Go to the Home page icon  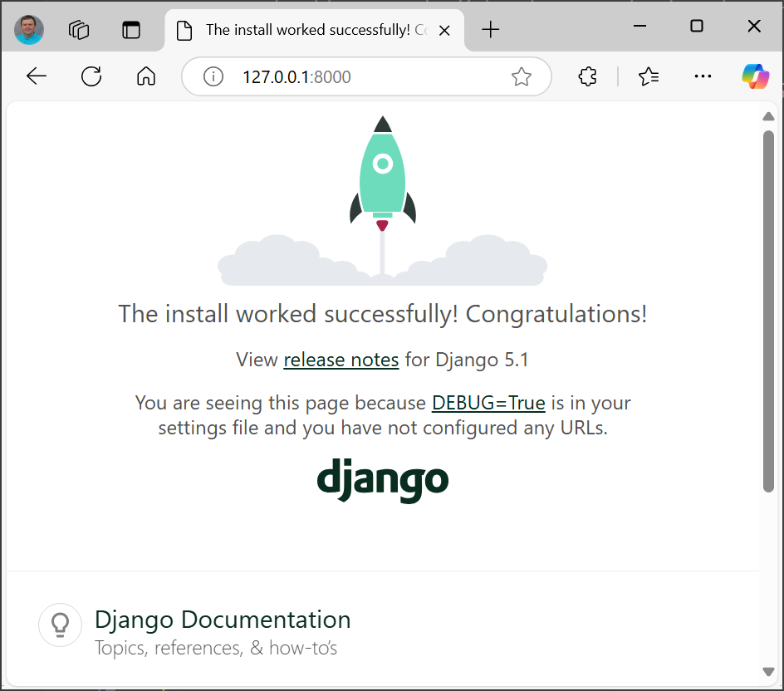[146, 77]
